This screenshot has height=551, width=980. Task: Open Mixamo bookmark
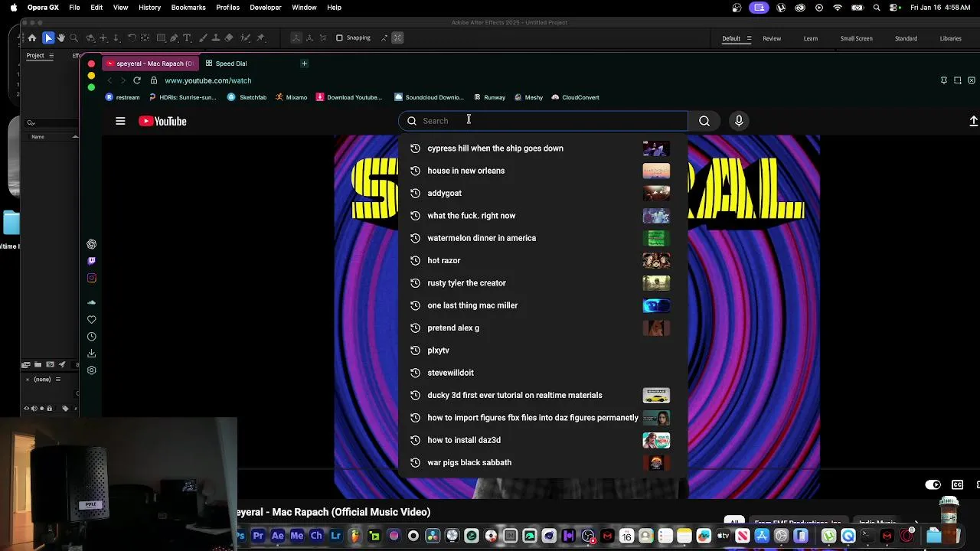point(292,97)
